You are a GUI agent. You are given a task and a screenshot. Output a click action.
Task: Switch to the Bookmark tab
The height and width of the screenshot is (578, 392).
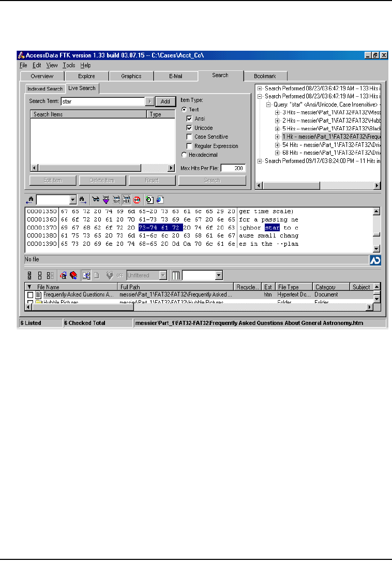[x=265, y=76]
